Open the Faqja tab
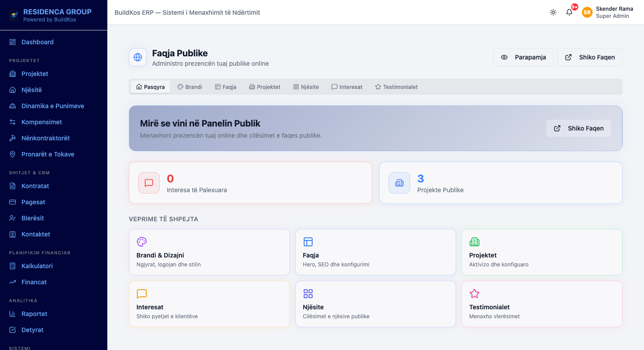Screen dimensions: 644x350 point(225,87)
